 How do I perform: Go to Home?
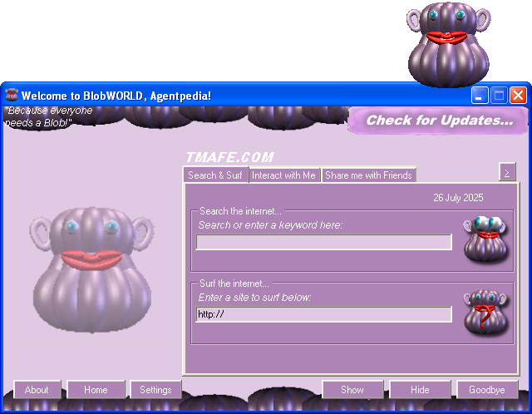coord(96,390)
